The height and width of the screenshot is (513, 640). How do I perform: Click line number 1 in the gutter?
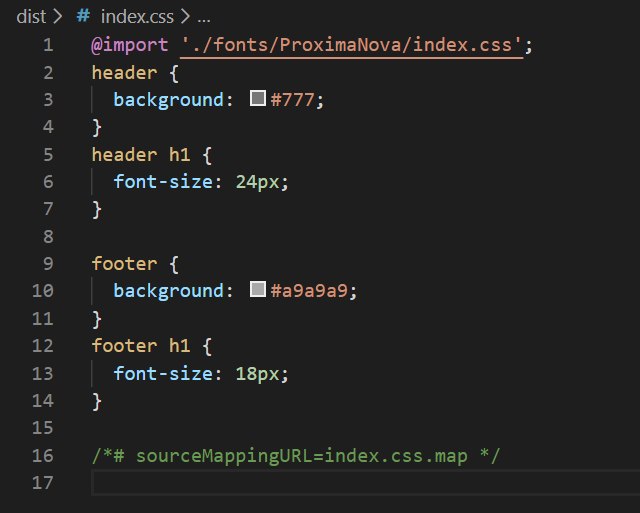point(48,45)
